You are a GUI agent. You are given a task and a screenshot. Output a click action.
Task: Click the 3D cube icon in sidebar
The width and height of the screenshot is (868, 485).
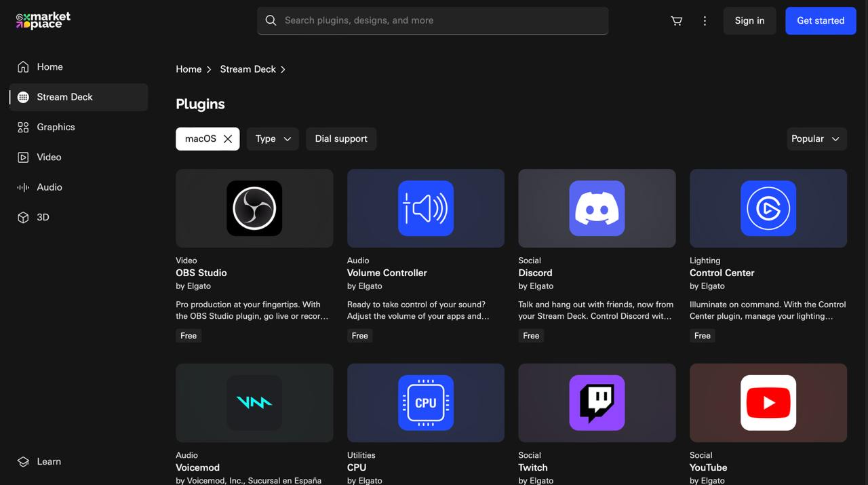pyautogui.click(x=23, y=217)
